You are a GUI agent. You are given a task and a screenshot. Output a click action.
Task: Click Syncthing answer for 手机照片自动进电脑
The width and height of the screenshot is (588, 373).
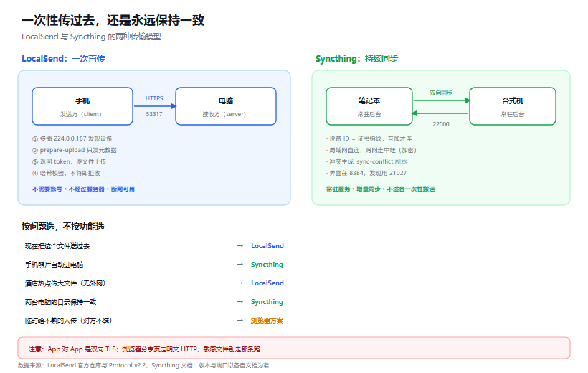pyautogui.click(x=267, y=265)
